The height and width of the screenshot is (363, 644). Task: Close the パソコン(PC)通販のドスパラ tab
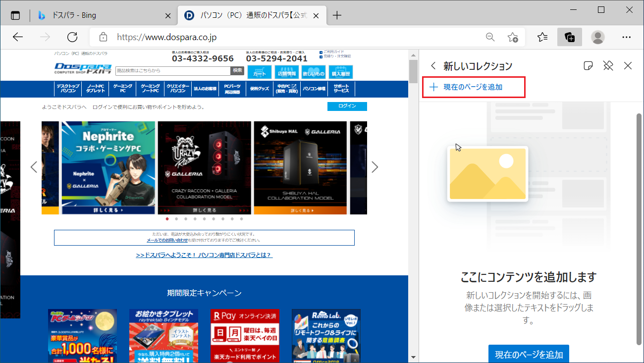click(316, 15)
